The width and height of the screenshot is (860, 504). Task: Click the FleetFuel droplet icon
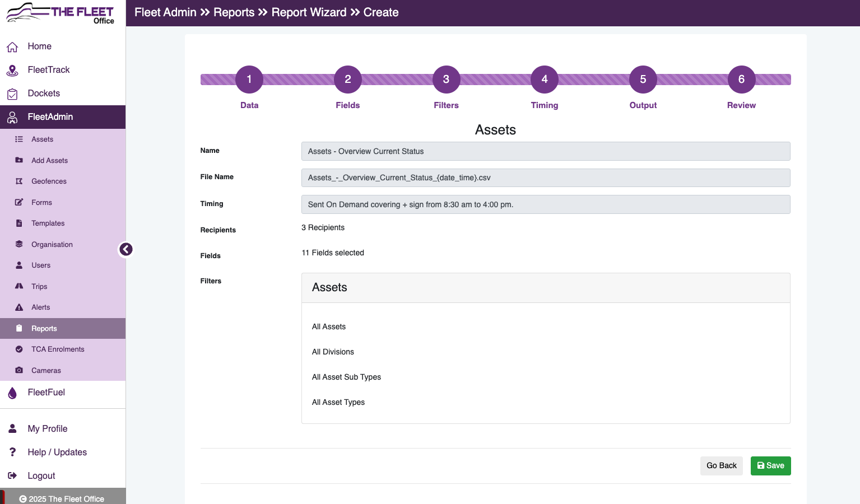click(12, 393)
